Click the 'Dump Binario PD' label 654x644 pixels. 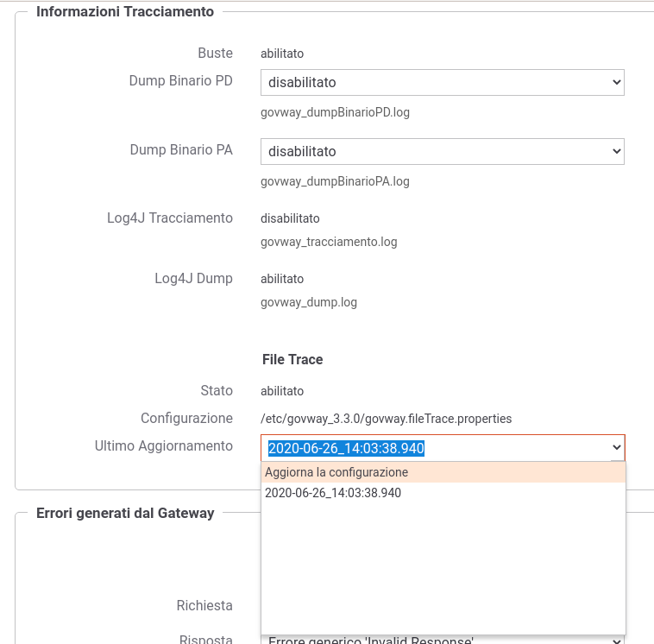coord(180,80)
